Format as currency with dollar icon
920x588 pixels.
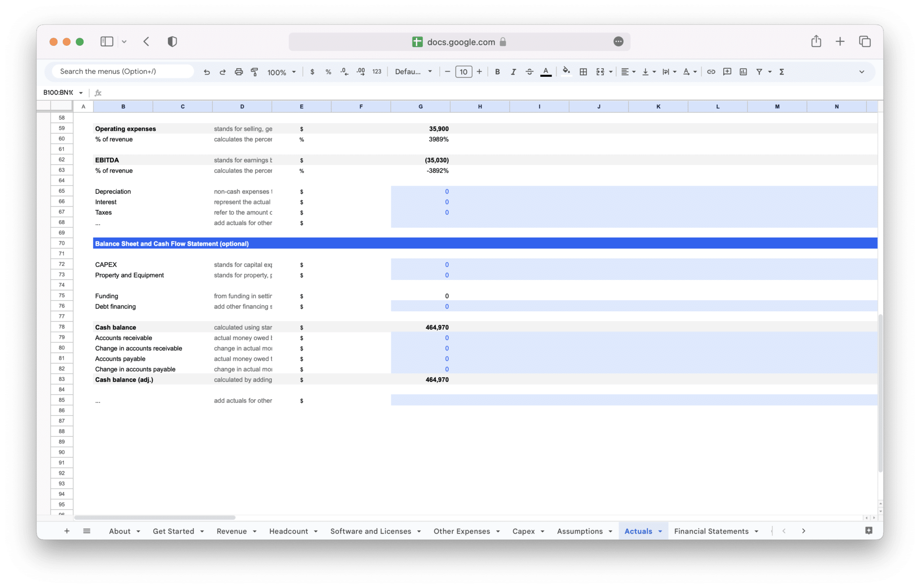pyautogui.click(x=312, y=72)
